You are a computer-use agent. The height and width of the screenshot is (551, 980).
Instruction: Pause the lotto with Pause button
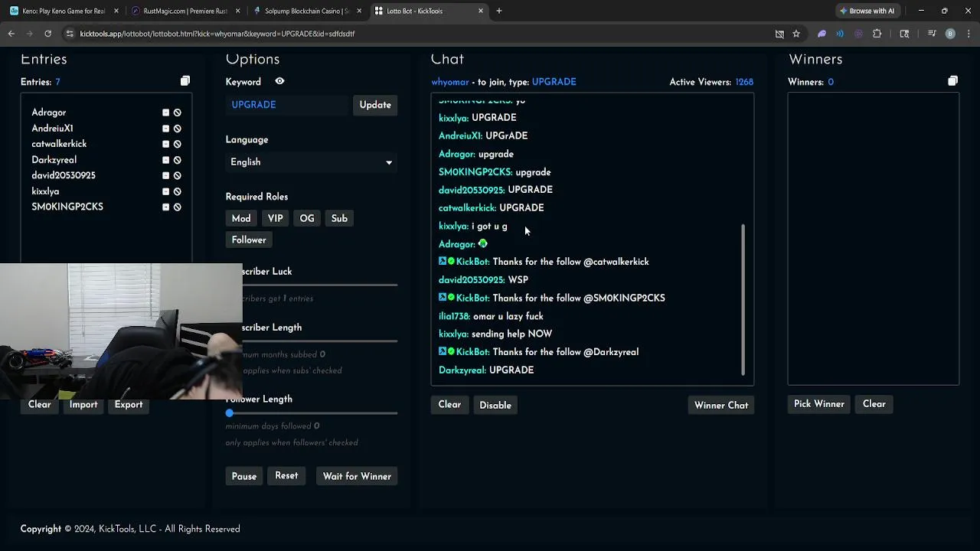pos(244,476)
